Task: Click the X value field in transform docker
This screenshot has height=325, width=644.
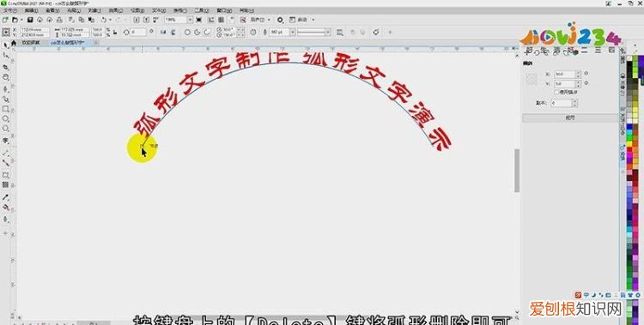Action: pos(565,75)
